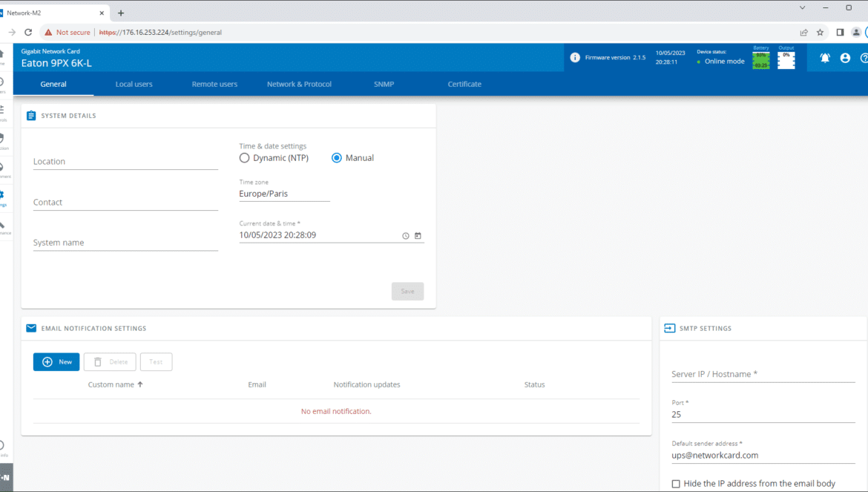Click the System Details clipboard icon
The height and width of the screenshot is (492, 868).
coord(31,115)
